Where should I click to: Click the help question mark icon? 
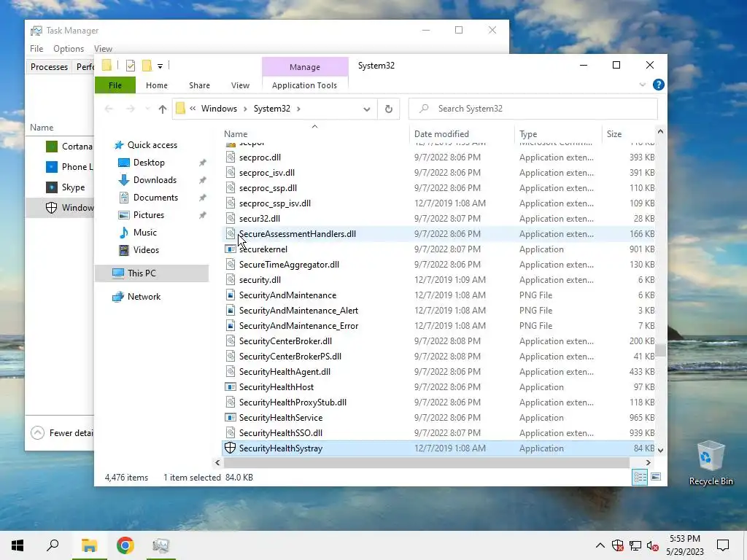coord(659,85)
